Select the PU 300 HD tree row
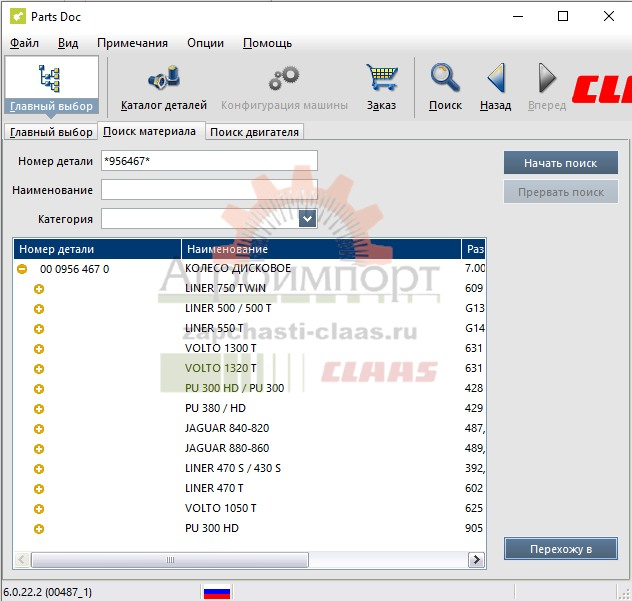Viewport: 632px width, 601px height. pos(212,528)
